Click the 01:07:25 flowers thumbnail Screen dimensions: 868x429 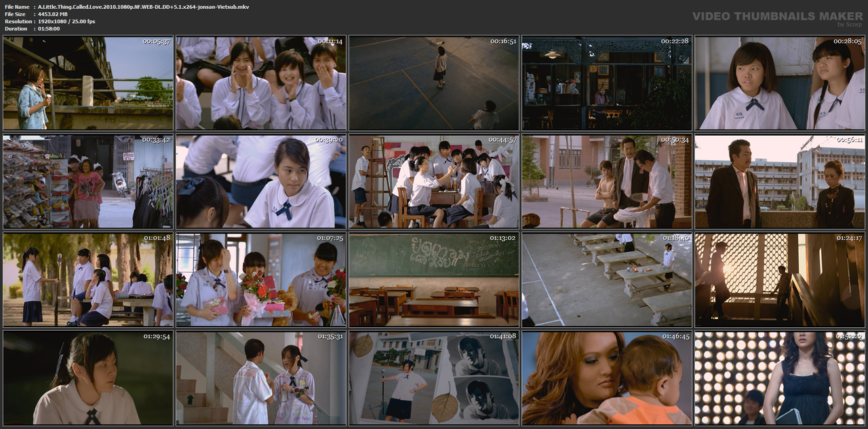261,280
